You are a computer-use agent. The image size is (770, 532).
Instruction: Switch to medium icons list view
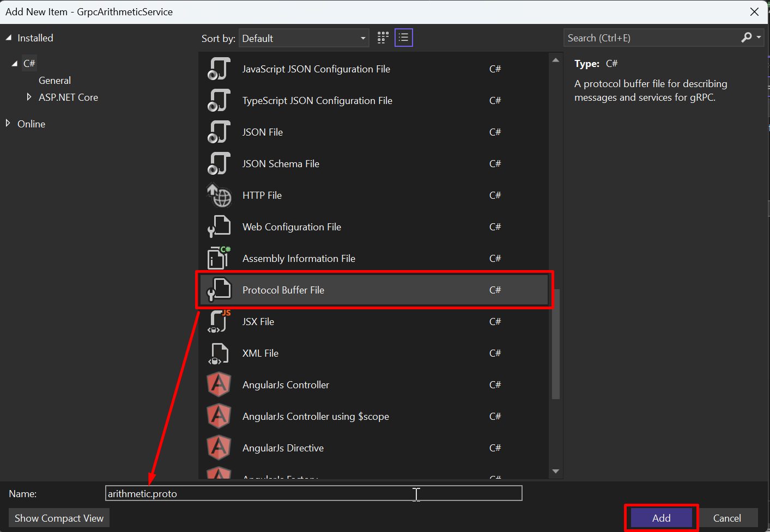click(x=404, y=38)
